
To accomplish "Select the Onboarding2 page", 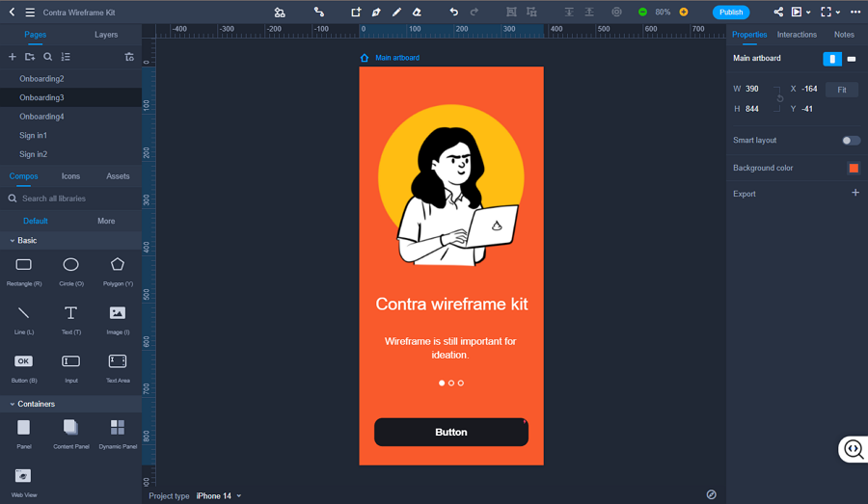I will [x=70, y=79].
